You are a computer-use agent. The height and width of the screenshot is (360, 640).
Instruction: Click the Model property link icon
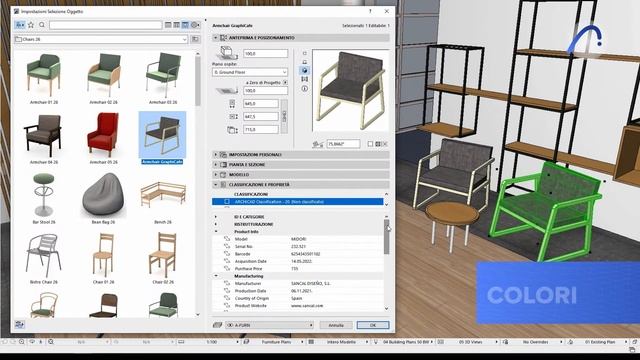pos(227,239)
